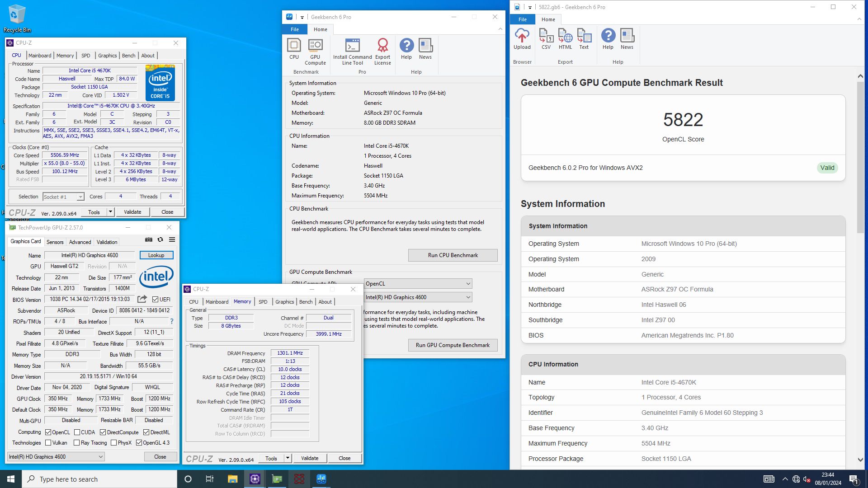Toggle OpenCL checkbox in GPU-Z

(48, 432)
